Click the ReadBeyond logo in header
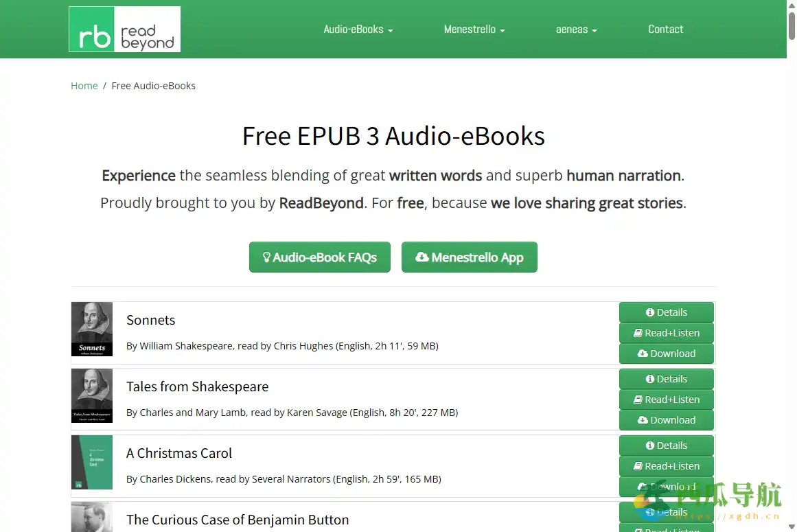Viewport: 797px width, 532px height. tap(124, 30)
